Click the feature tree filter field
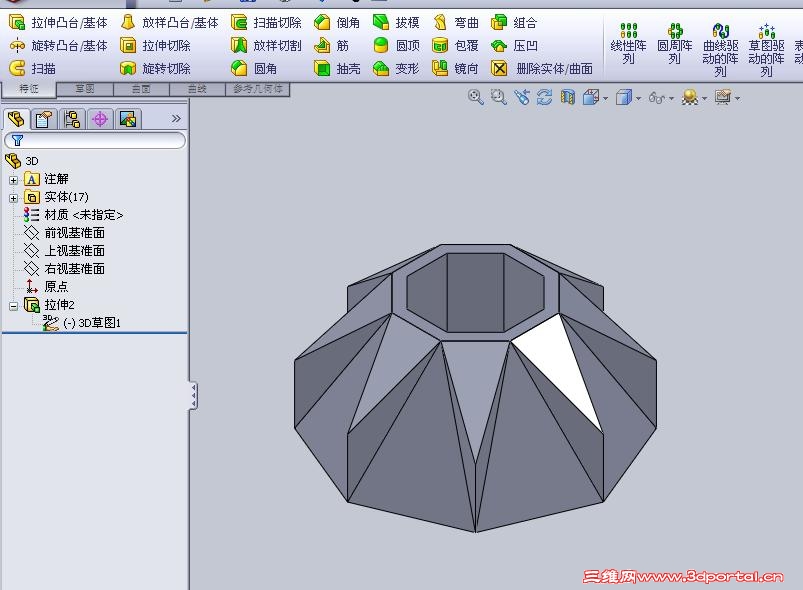This screenshot has width=803, height=590. pos(95,140)
